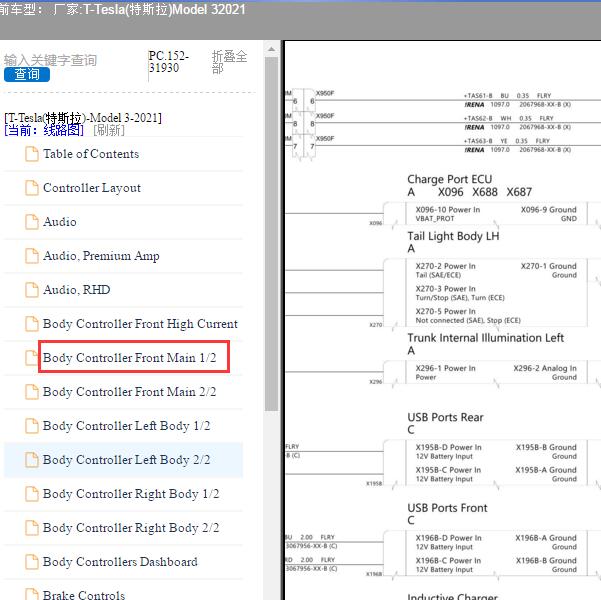This screenshot has height=600, width=601.
Task: Open the Controller Layout diagram
Action: pyautogui.click(x=92, y=188)
